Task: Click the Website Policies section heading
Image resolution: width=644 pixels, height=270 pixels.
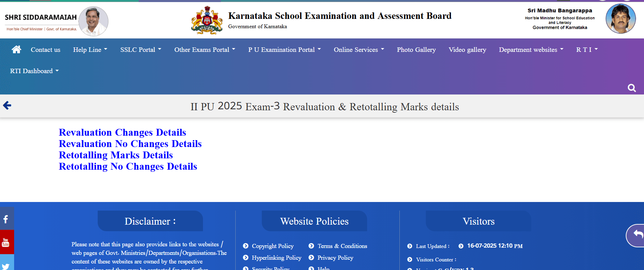Action: (314, 221)
